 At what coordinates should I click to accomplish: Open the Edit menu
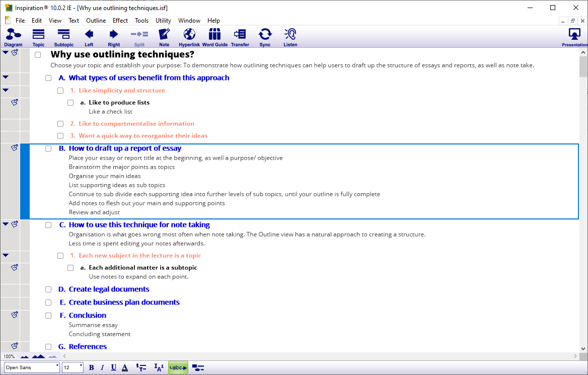37,21
